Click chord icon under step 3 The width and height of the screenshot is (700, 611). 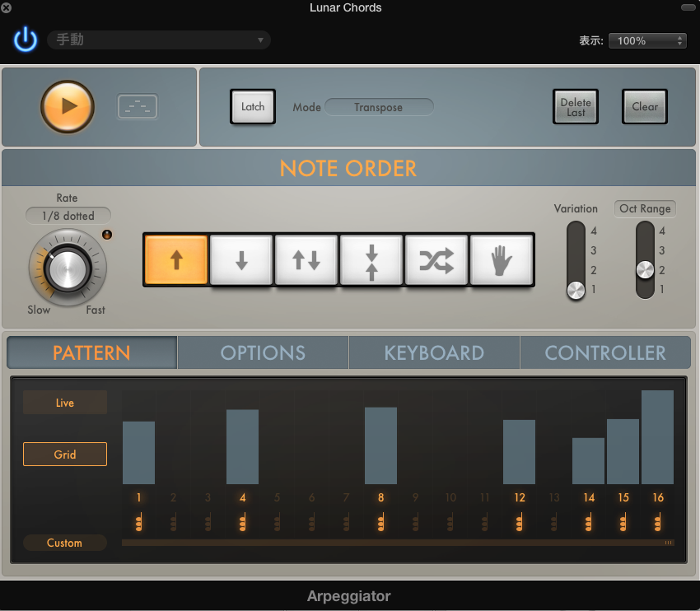[208, 522]
